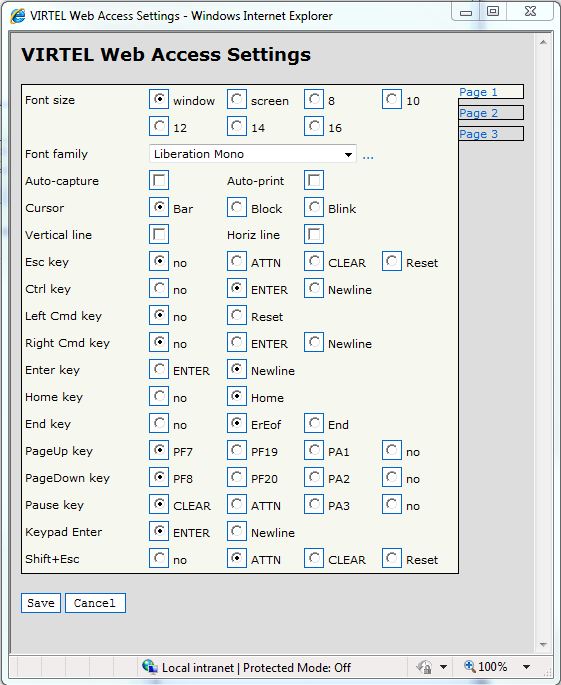Set Pause key to ATTN
Screen dimensions: 561x685
coord(236,505)
